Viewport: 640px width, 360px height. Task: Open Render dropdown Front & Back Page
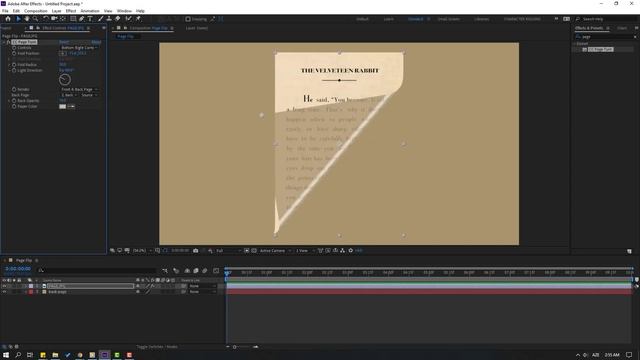tap(79, 89)
